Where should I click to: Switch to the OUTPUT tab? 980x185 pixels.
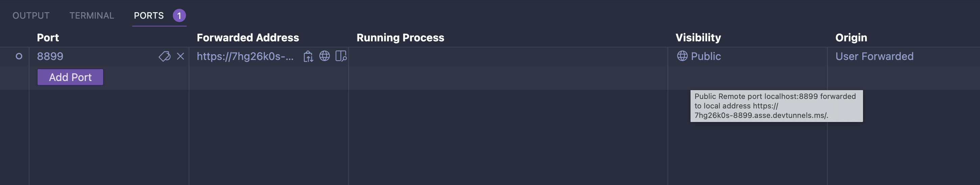point(31,16)
